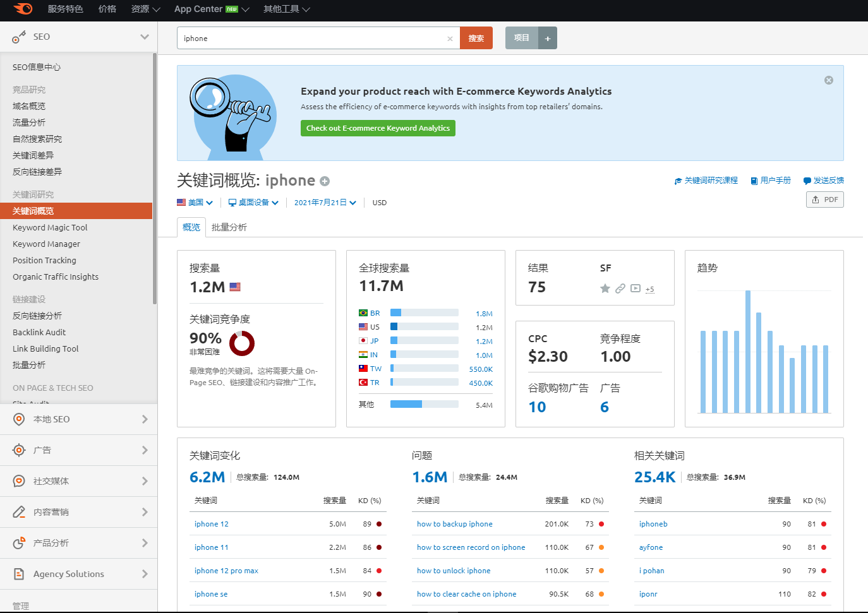Open the 内容营销 sidebar section

pos(78,512)
